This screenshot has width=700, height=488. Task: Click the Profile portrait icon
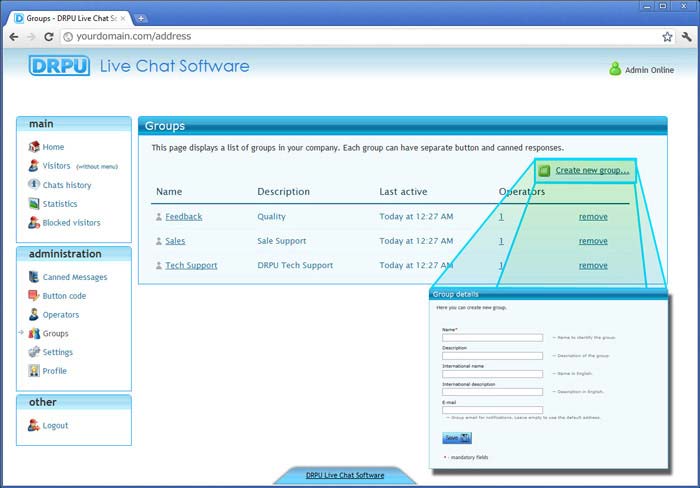click(34, 371)
